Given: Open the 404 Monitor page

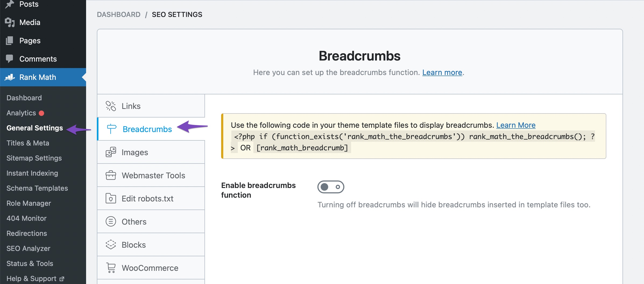Looking at the screenshot, I should coord(26,218).
